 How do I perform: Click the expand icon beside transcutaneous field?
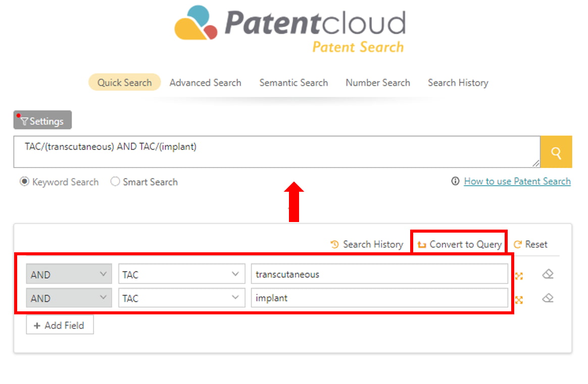click(x=519, y=276)
